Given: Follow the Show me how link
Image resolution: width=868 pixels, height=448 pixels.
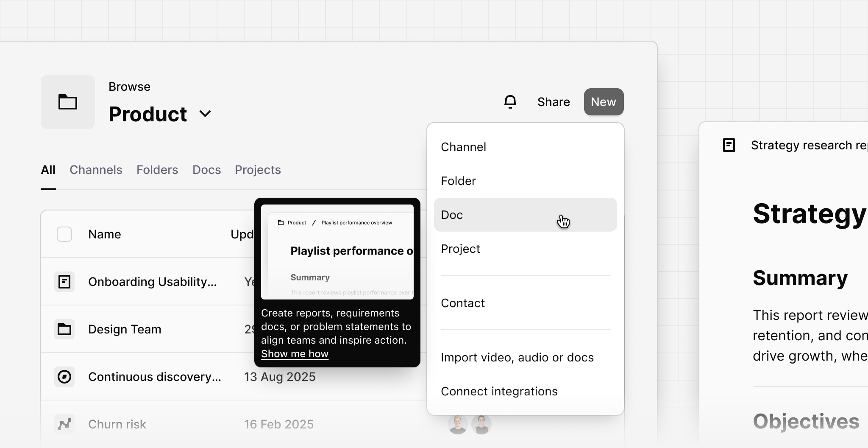Looking at the screenshot, I should coord(295,354).
